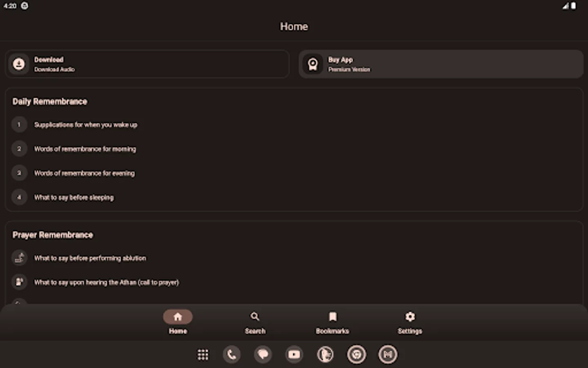
Task: Open 'What to say upon hearing the Athan'
Action: (107, 282)
